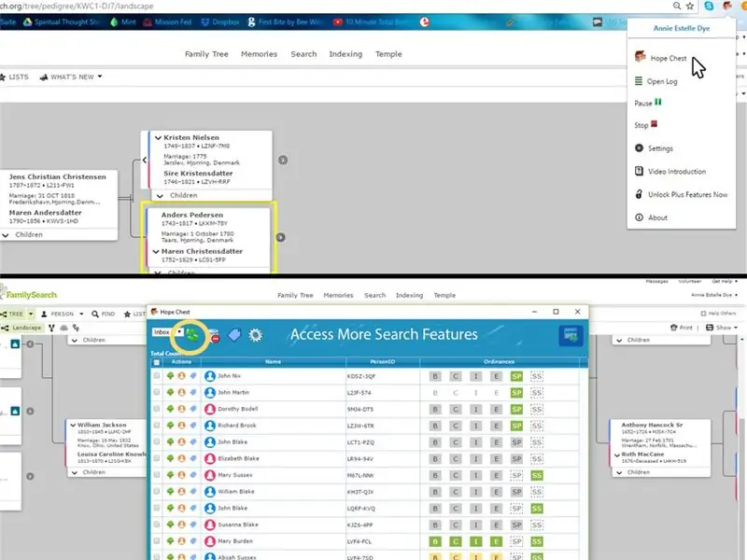The height and width of the screenshot is (560, 747).
Task: Click Stop in the Hope Chest menu
Action: point(645,125)
